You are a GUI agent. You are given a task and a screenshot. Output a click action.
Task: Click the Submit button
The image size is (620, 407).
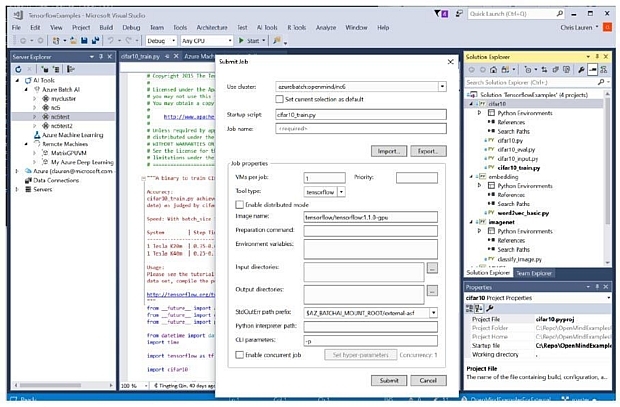tap(387, 380)
